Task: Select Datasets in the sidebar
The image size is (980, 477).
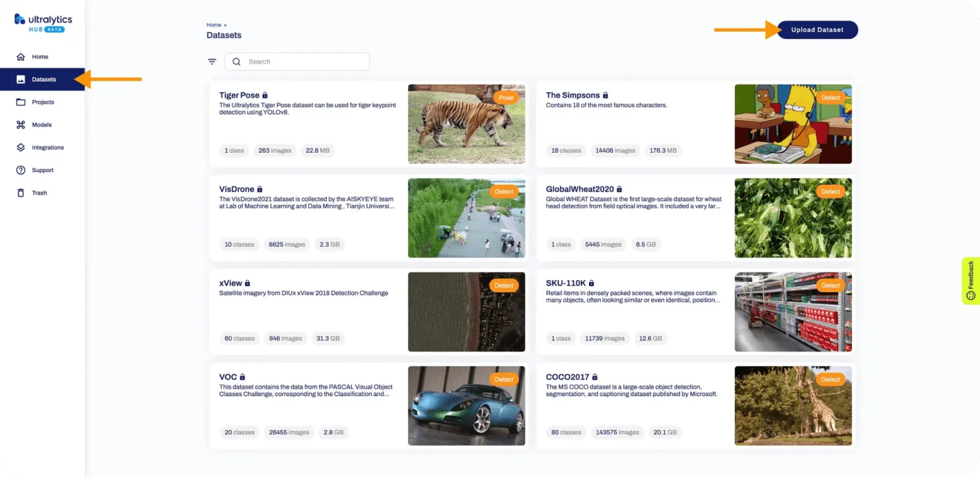Action: point(42,80)
